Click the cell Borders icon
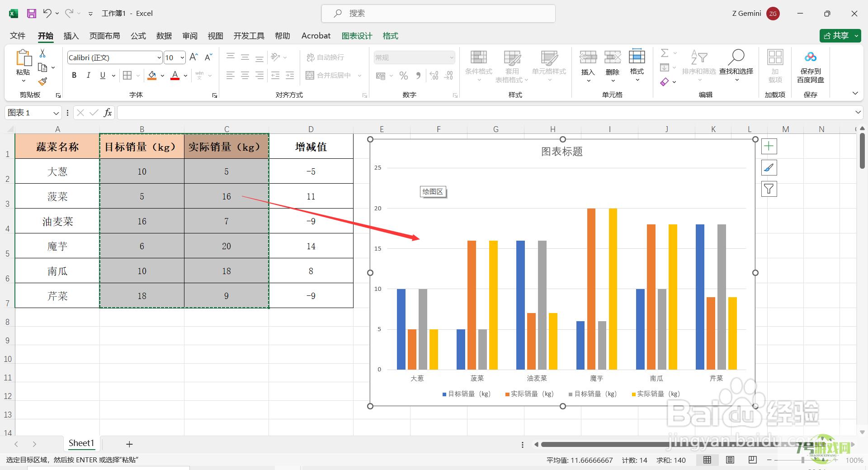Image resolution: width=868 pixels, height=470 pixels. pos(127,76)
